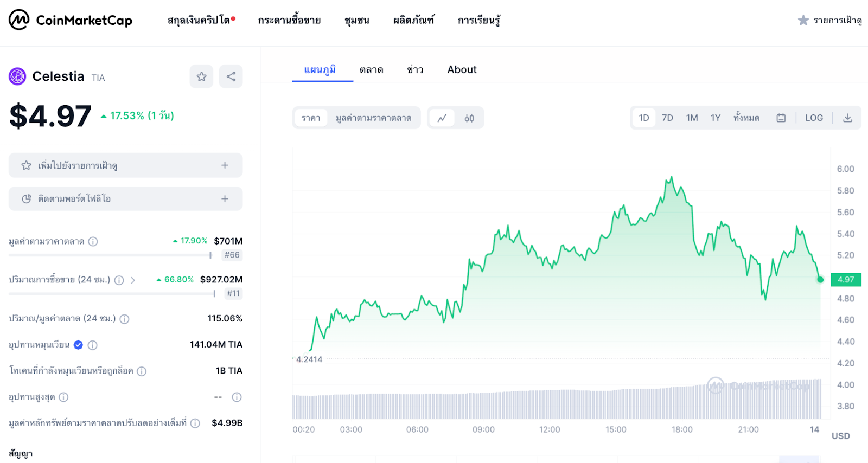Download chart data using download icon
The width and height of the screenshot is (868, 463).
pos(847,118)
